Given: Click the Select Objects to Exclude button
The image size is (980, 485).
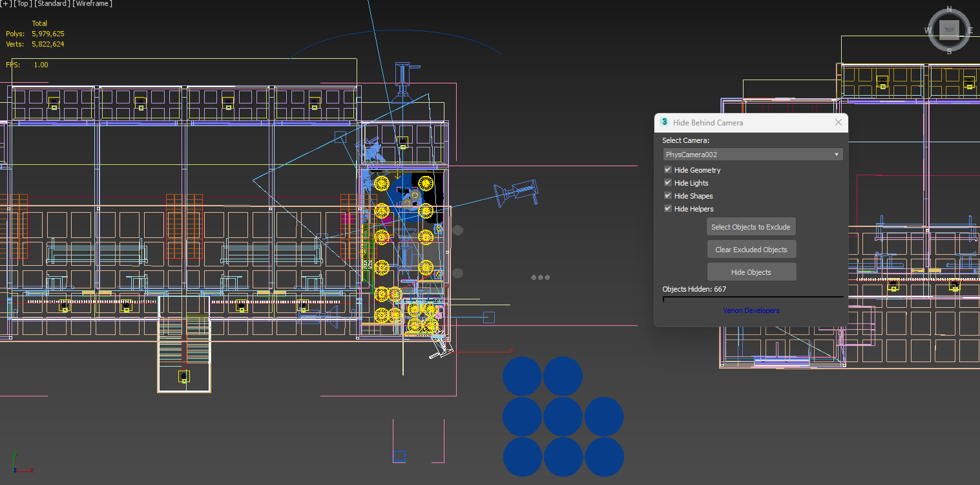Looking at the screenshot, I should click(x=751, y=227).
